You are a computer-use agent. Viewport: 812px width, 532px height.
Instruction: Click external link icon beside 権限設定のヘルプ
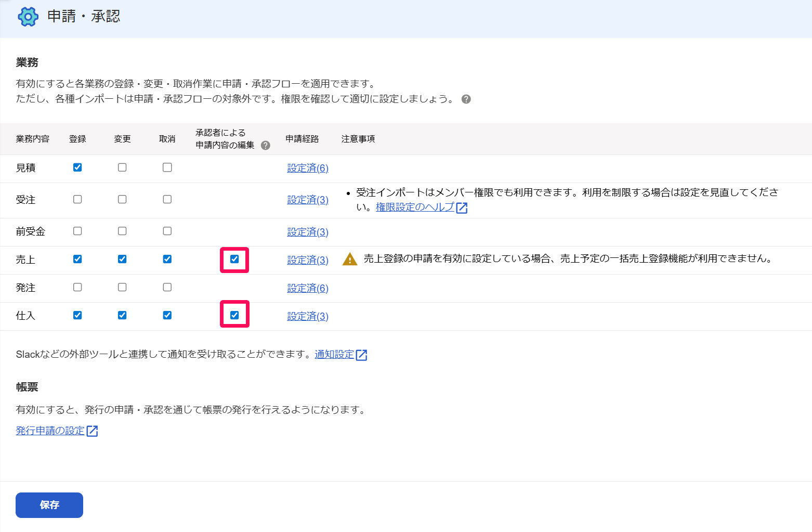coord(462,208)
